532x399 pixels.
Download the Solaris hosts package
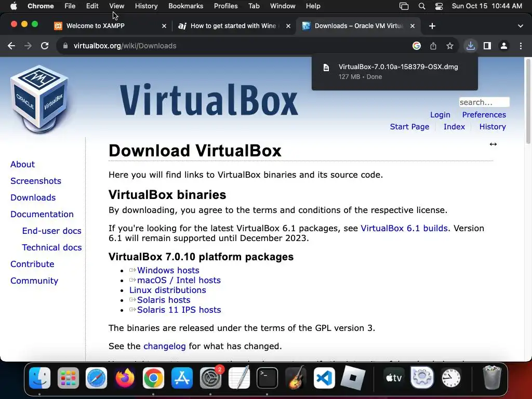tap(164, 300)
